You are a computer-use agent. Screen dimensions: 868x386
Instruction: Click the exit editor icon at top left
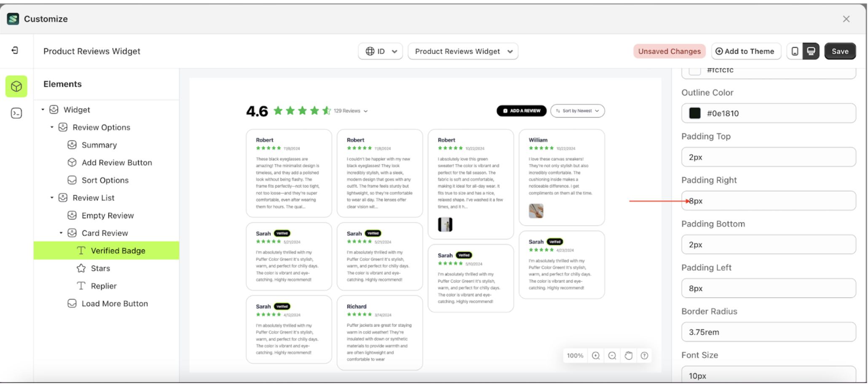(x=16, y=51)
